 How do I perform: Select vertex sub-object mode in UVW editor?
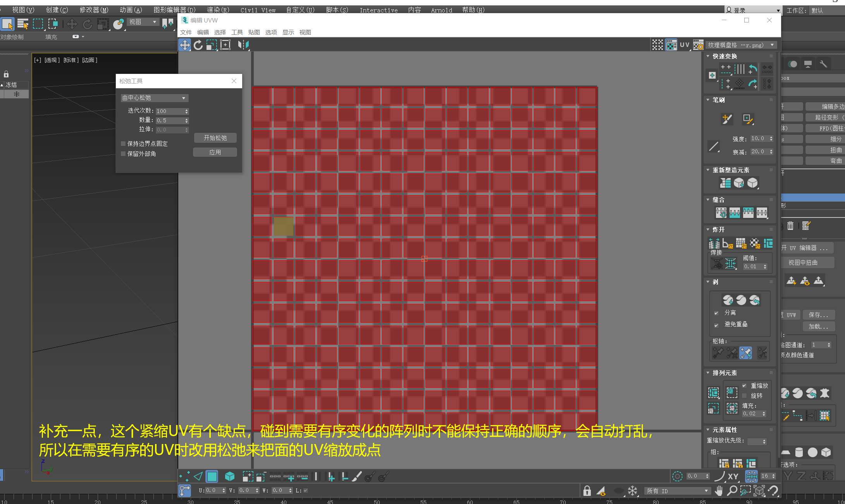pos(184,477)
